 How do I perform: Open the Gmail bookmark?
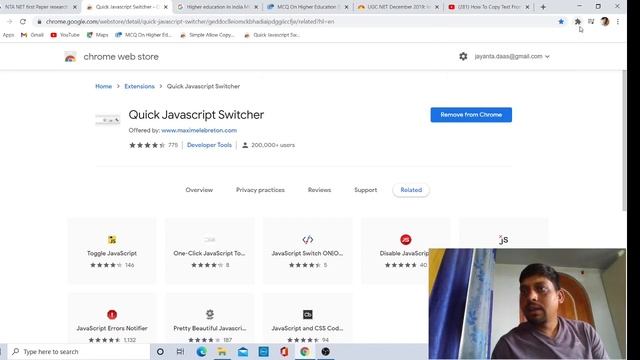(x=32, y=35)
